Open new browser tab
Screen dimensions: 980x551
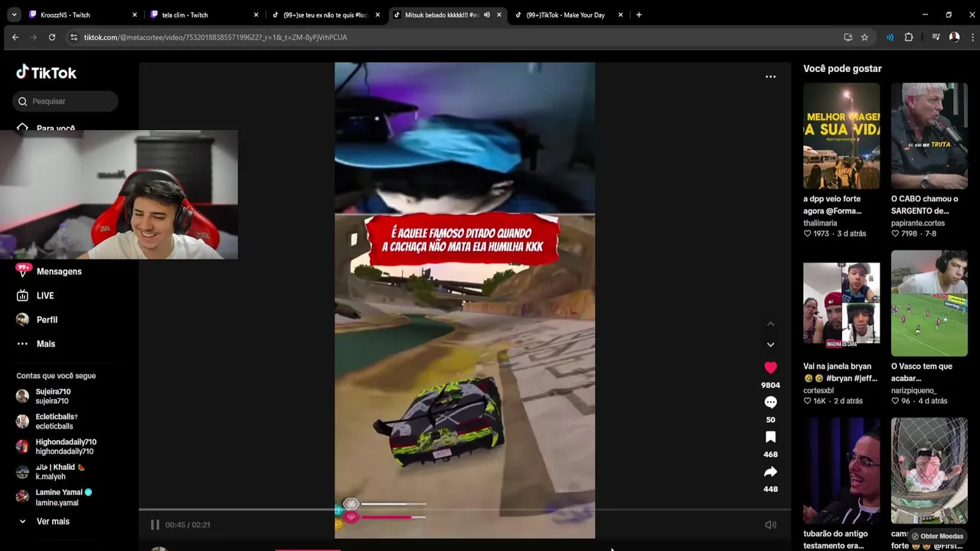pos(639,15)
